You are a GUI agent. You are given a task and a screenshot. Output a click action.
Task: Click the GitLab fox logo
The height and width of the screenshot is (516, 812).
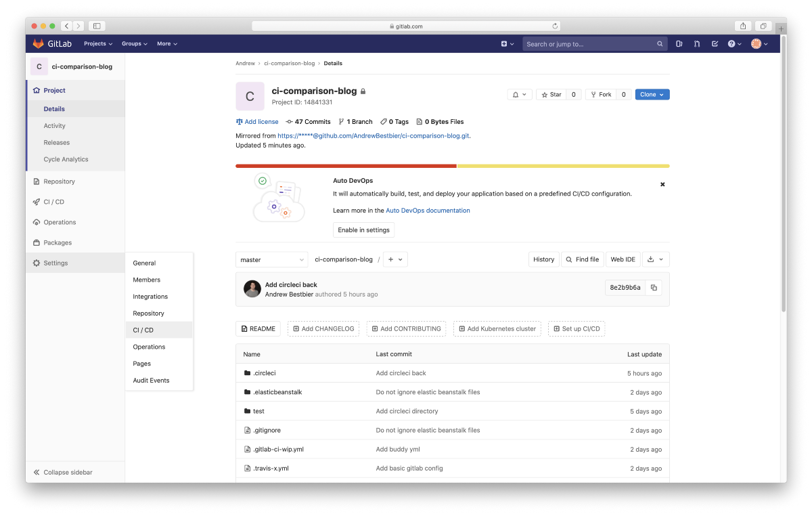click(39, 44)
